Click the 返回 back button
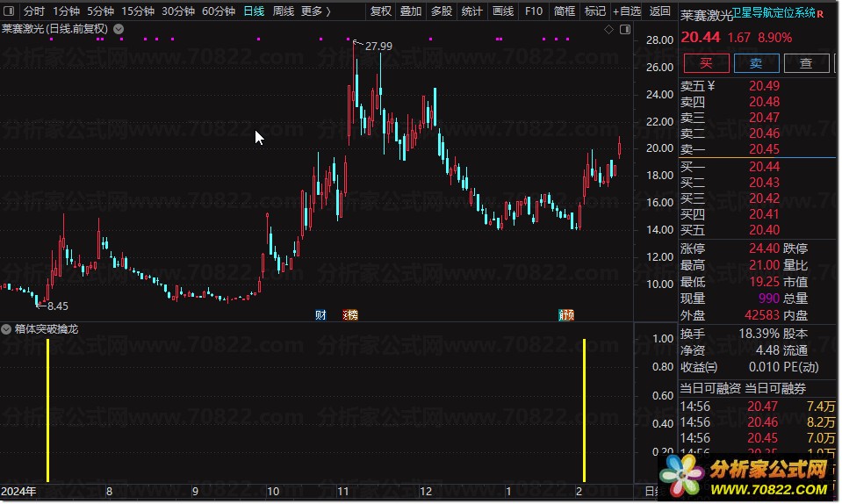 pyautogui.click(x=659, y=11)
